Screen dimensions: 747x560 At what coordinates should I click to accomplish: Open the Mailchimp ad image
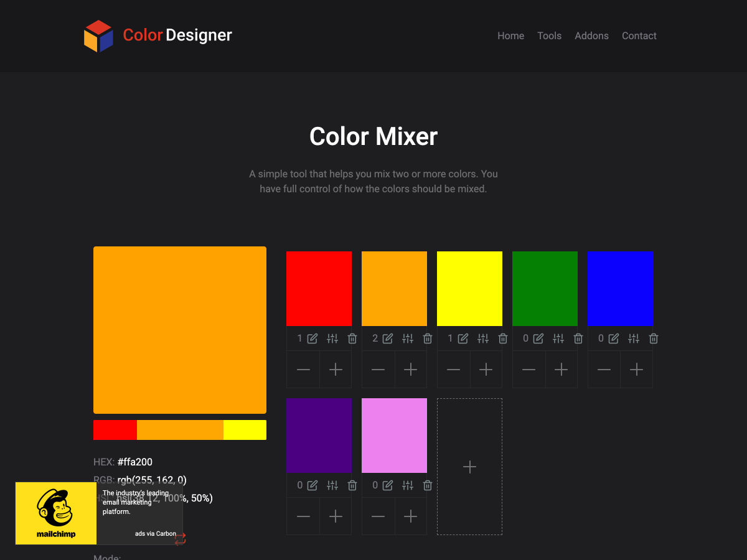[56, 513]
